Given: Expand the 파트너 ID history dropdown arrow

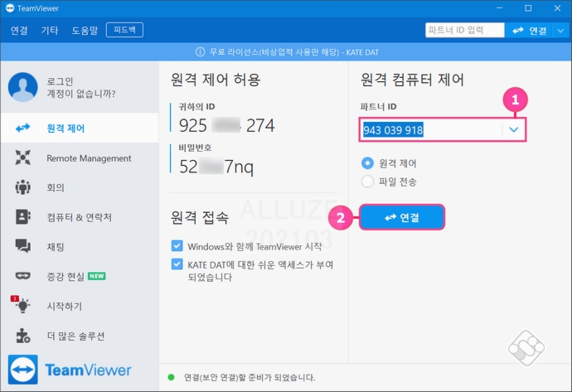Looking at the screenshot, I should tap(514, 130).
